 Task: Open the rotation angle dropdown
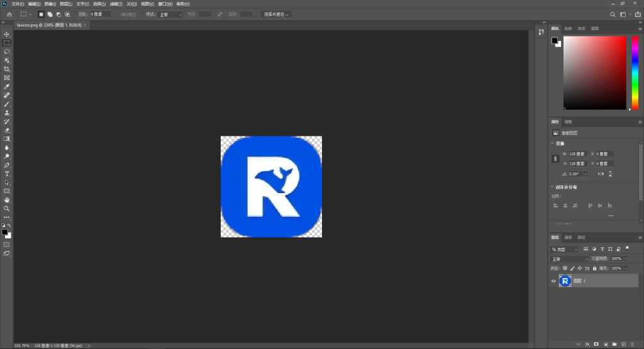pyautogui.click(x=586, y=174)
